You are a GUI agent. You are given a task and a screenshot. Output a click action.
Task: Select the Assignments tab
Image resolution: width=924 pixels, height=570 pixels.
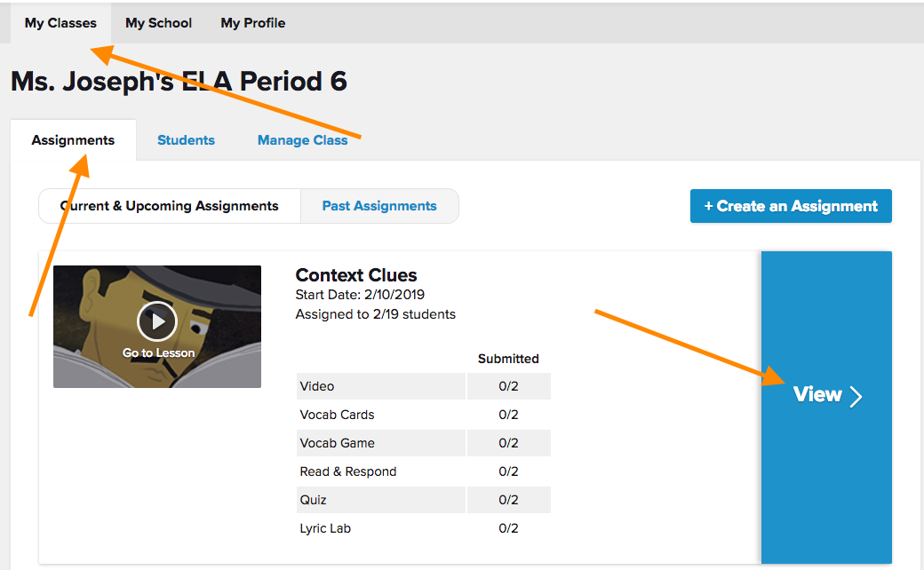click(x=73, y=140)
